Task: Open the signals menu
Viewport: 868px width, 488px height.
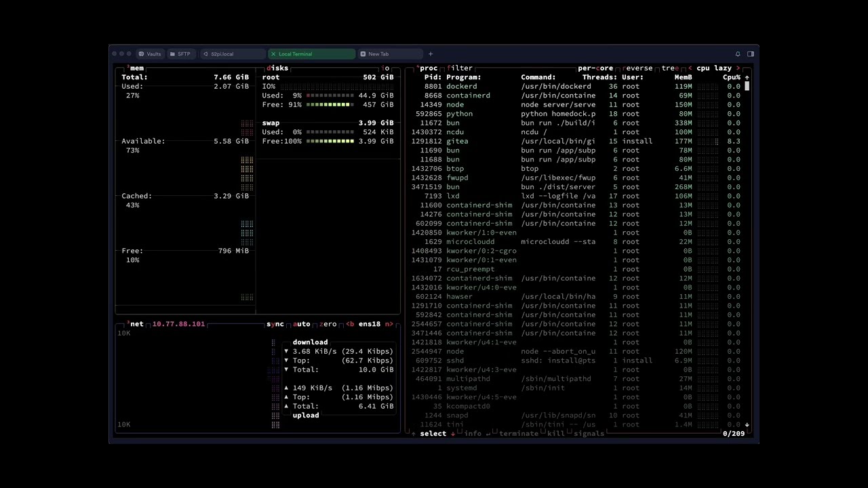Action: click(x=589, y=434)
